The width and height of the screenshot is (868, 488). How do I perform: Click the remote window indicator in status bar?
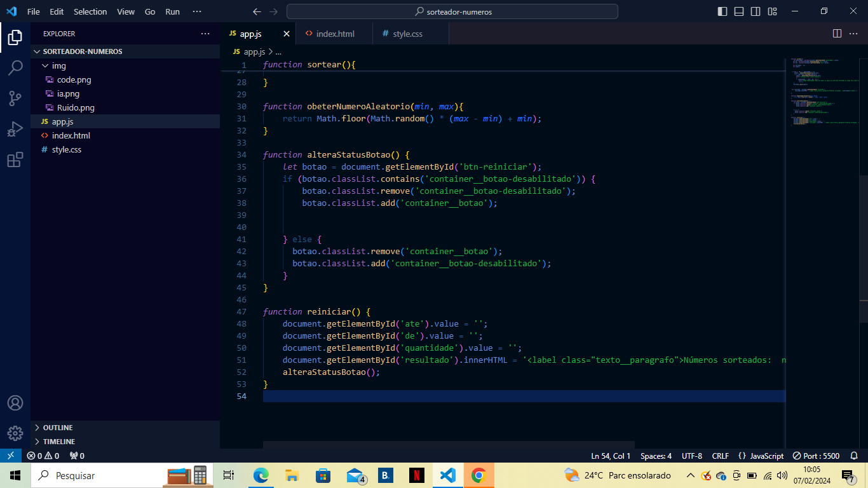10,456
